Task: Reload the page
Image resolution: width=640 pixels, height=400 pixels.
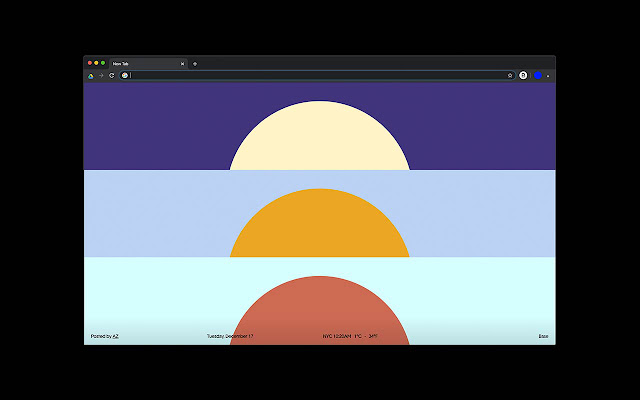Action: tap(111, 76)
